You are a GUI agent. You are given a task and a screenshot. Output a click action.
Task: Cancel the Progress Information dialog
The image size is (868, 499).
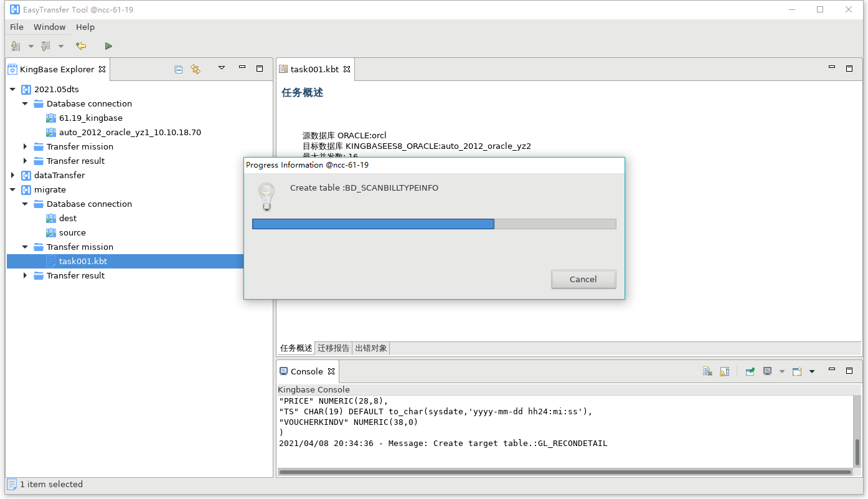583,279
